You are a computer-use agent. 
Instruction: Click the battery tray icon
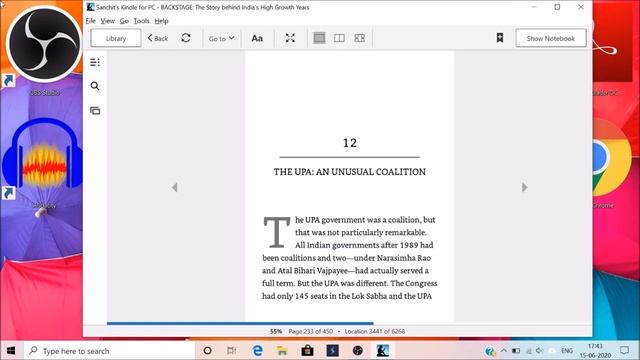[516, 351]
